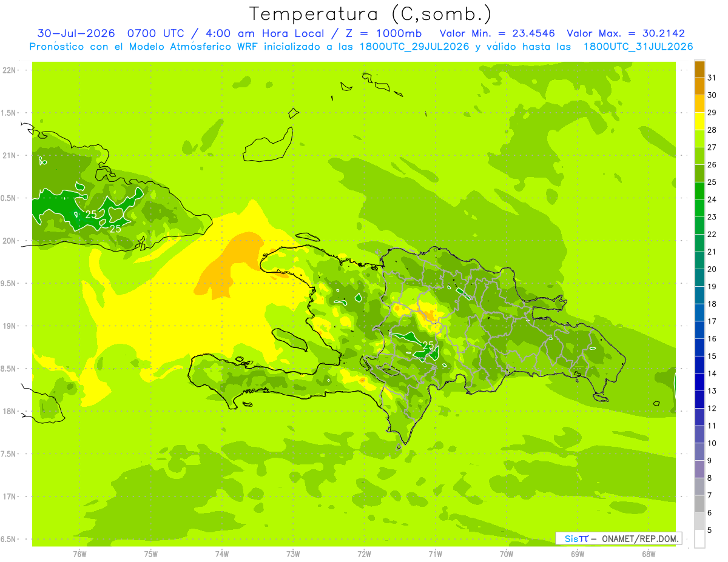Click the '74W' longitude label
This screenshot has width=728, height=562.
222,554
